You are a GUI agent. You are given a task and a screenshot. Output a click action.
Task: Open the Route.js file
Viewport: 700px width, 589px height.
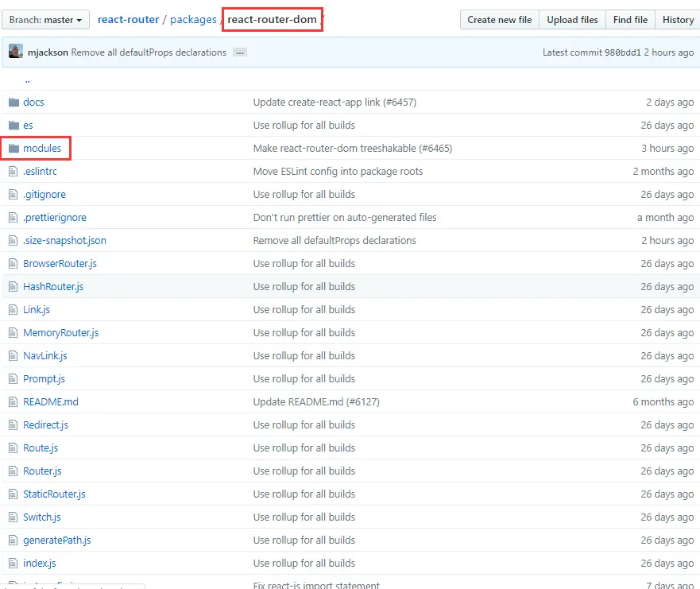click(41, 448)
